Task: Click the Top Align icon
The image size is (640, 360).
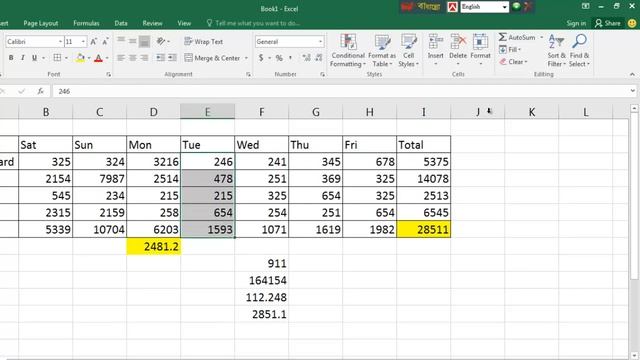Action: click(121, 41)
